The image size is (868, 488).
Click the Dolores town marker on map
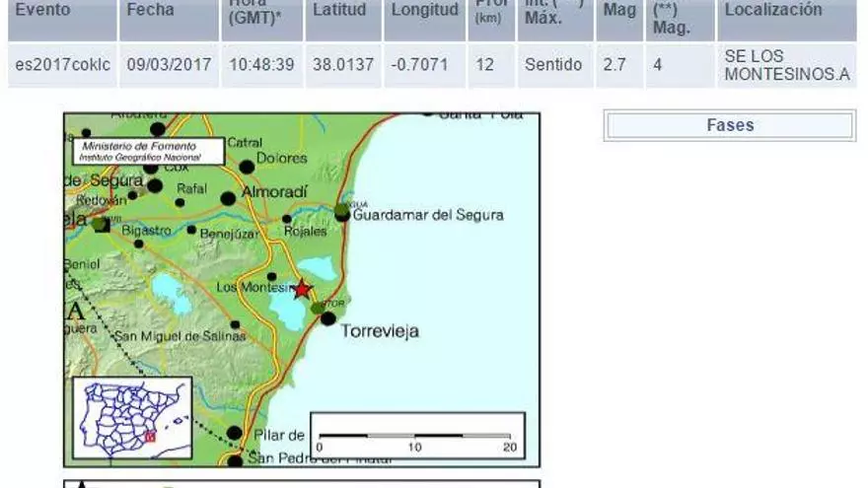point(246,167)
